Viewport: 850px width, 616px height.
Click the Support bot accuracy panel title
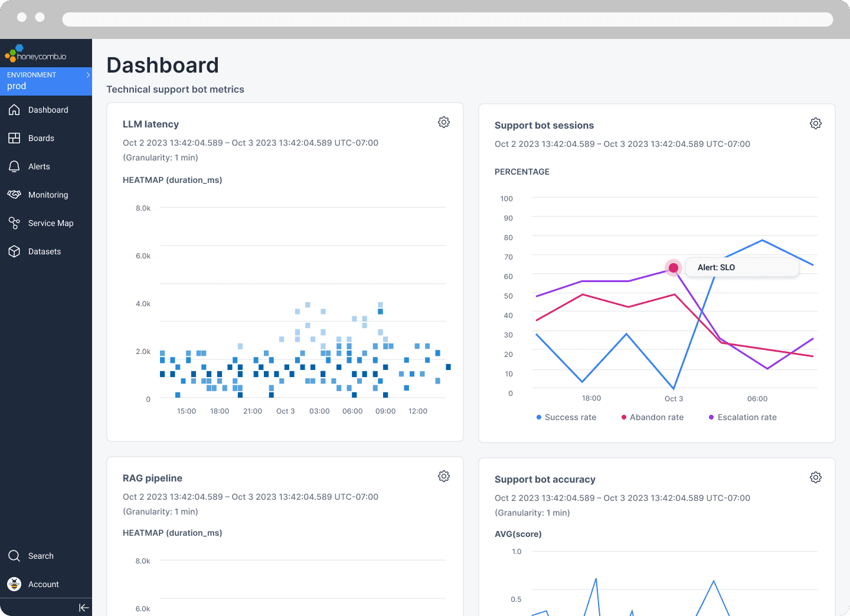click(x=545, y=479)
